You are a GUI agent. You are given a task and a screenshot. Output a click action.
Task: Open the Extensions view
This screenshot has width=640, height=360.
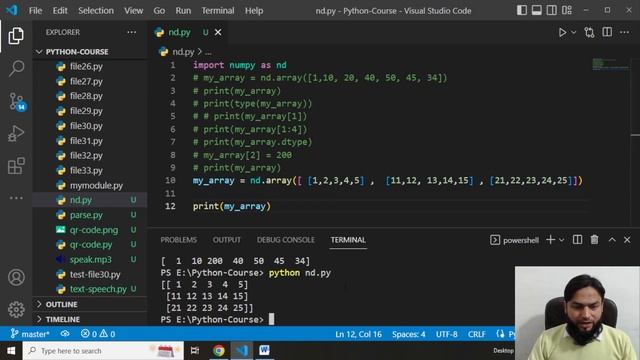(16, 166)
